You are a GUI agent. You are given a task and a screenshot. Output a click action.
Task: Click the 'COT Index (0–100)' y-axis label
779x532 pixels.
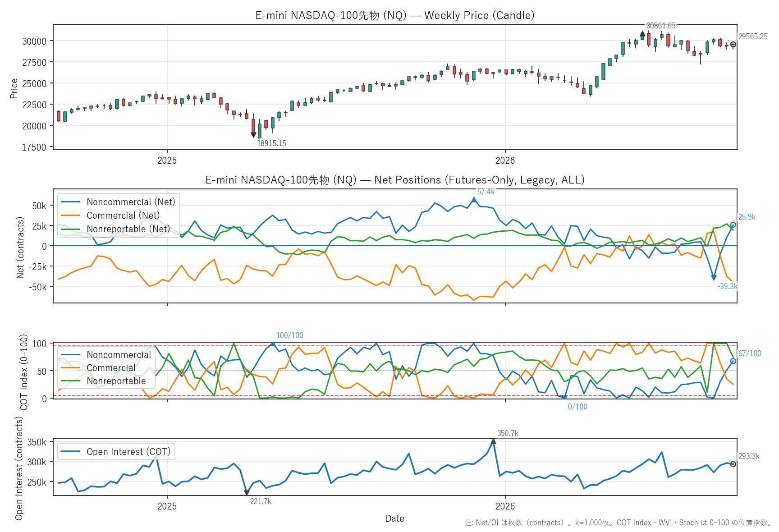coord(24,372)
